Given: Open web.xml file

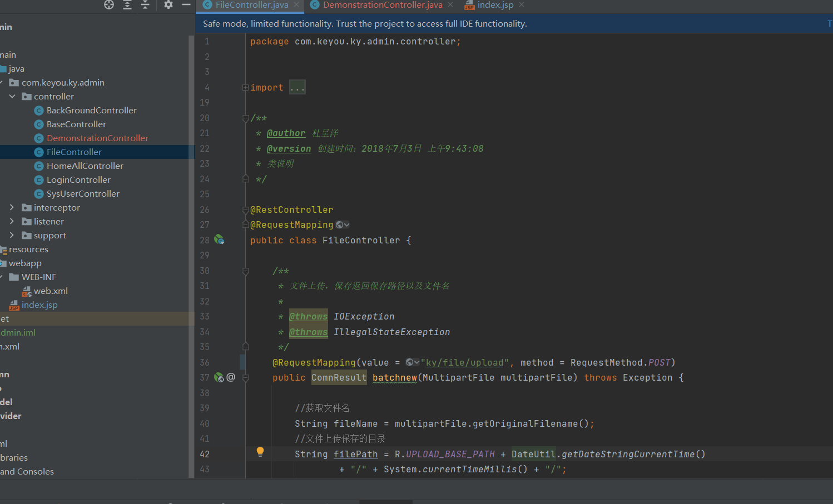Looking at the screenshot, I should coord(51,291).
